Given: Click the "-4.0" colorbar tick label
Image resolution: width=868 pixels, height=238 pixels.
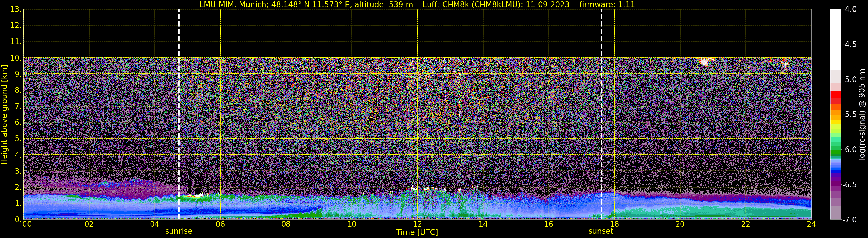Looking at the screenshot, I should tap(850, 10).
